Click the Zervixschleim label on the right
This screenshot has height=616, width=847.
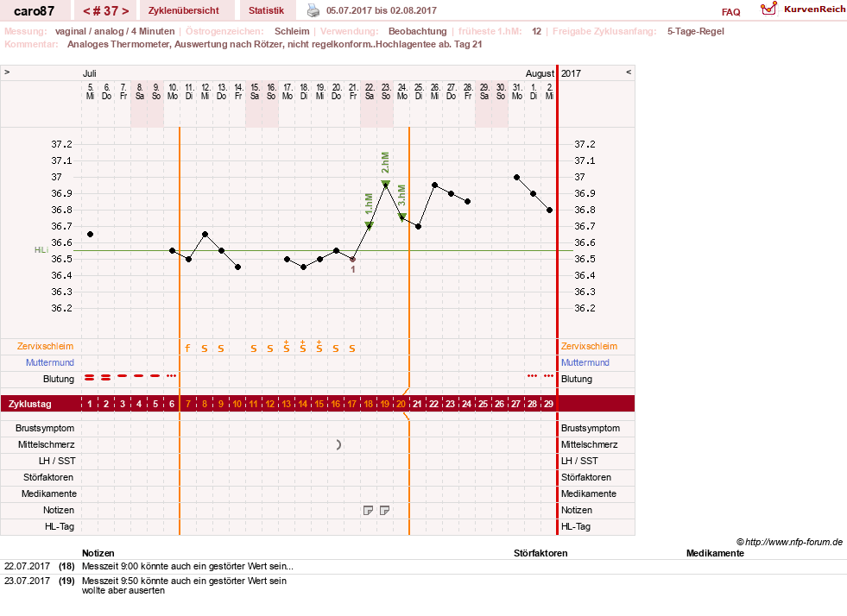pos(589,346)
